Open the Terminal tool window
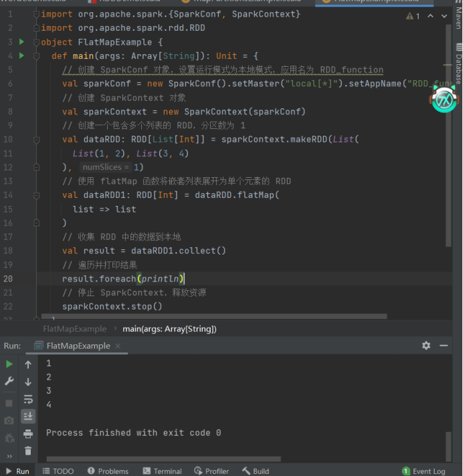 tap(162, 471)
